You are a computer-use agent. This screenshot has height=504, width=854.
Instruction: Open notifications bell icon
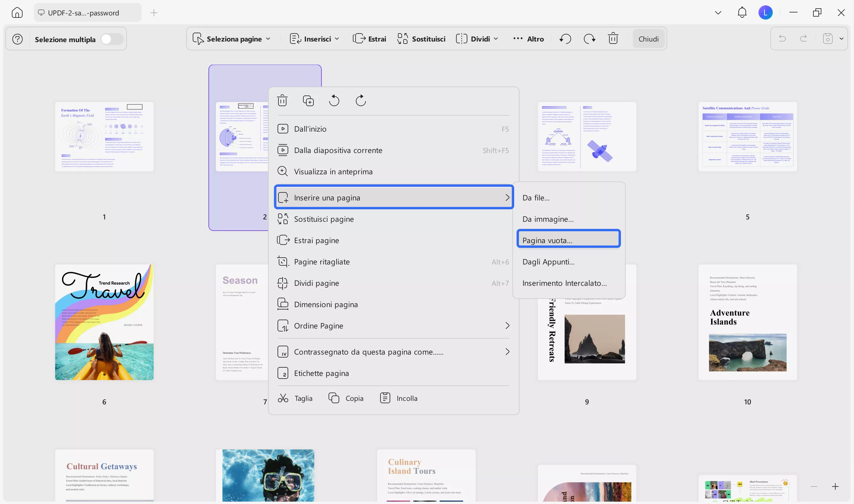coord(742,13)
